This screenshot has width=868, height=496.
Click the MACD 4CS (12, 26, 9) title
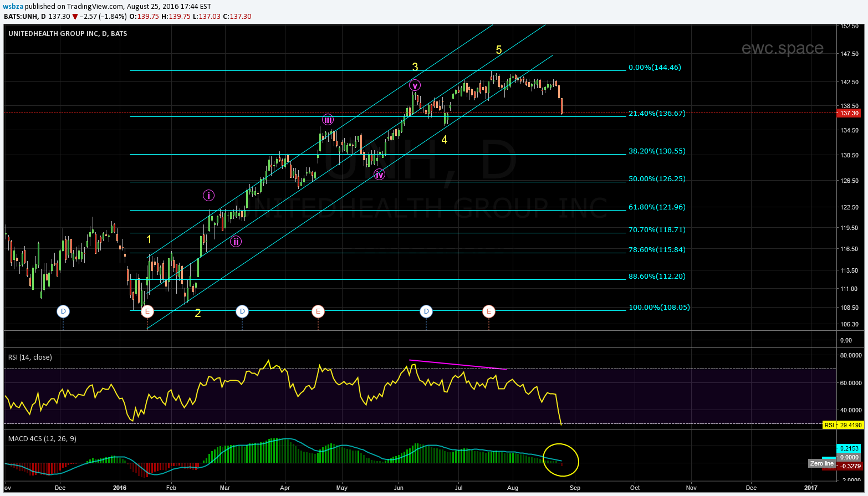coord(42,439)
